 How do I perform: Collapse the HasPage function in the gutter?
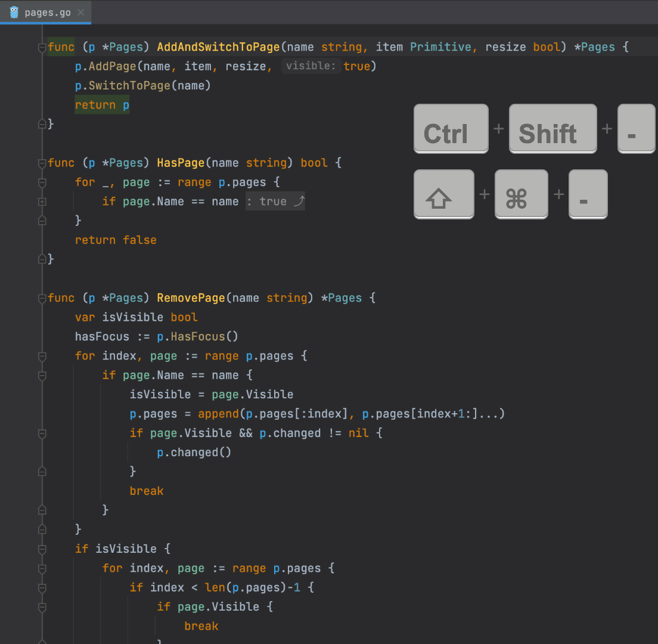tap(42, 163)
